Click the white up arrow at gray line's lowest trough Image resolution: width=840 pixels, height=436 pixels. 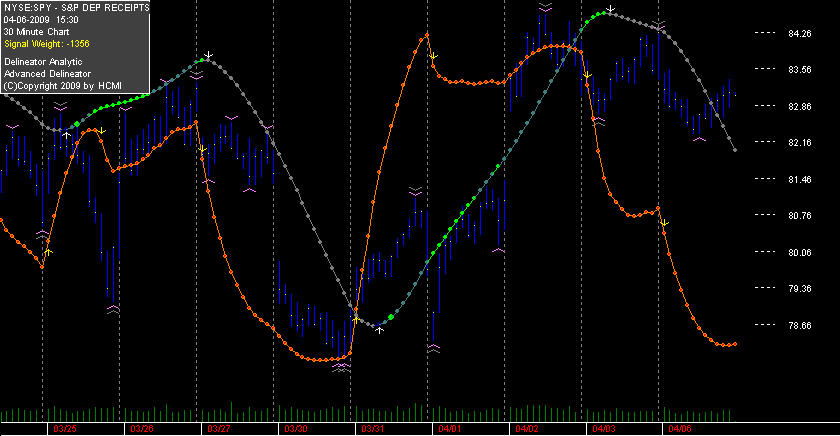tap(379, 330)
